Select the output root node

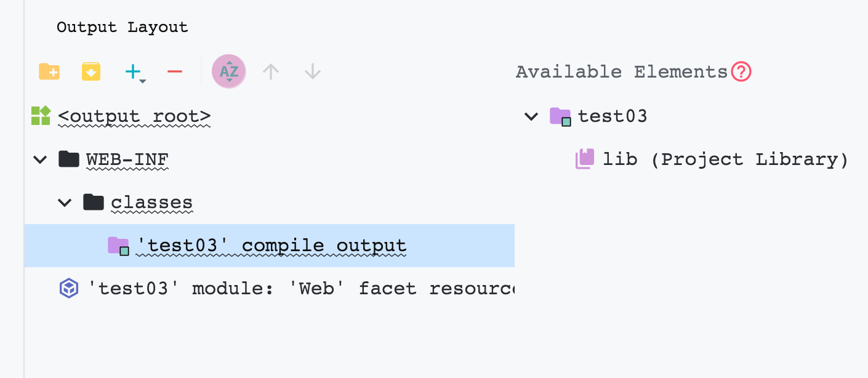point(134,116)
